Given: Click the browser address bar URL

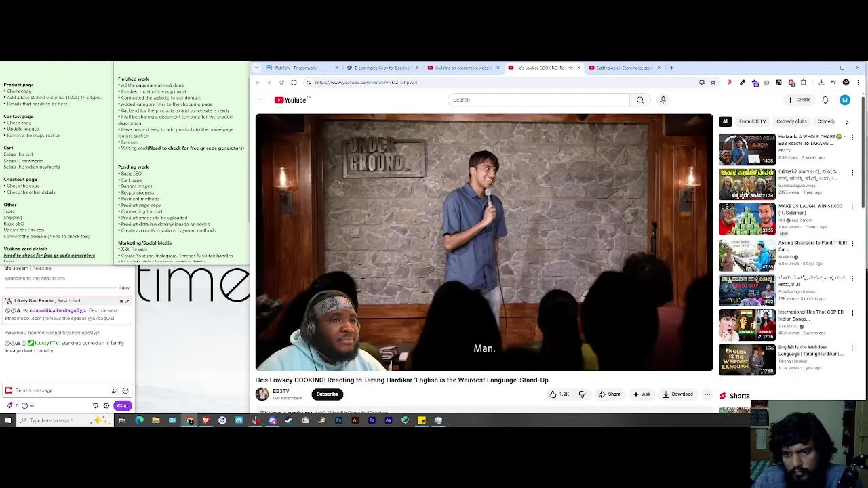Looking at the screenshot, I should click(x=366, y=82).
